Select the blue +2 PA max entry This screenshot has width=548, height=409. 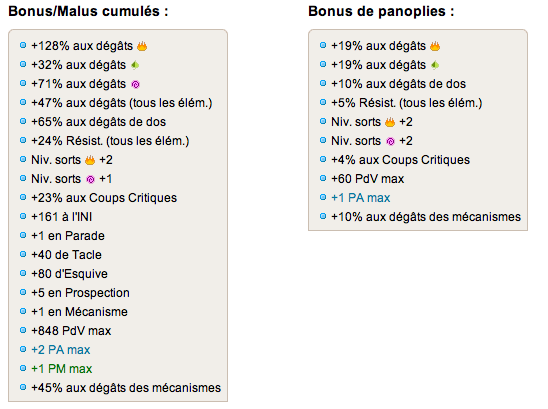tap(61, 350)
